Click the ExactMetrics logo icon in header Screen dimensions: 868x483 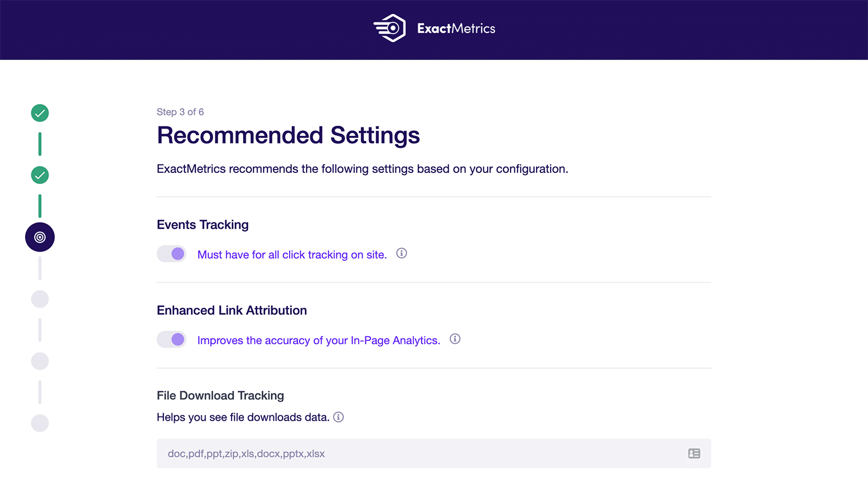coord(390,28)
